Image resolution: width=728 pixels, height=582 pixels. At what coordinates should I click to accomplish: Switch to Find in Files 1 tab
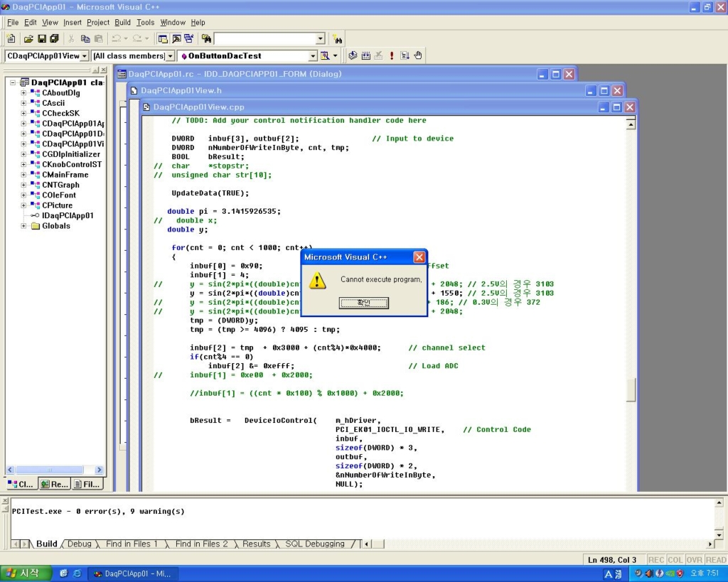tap(132, 544)
